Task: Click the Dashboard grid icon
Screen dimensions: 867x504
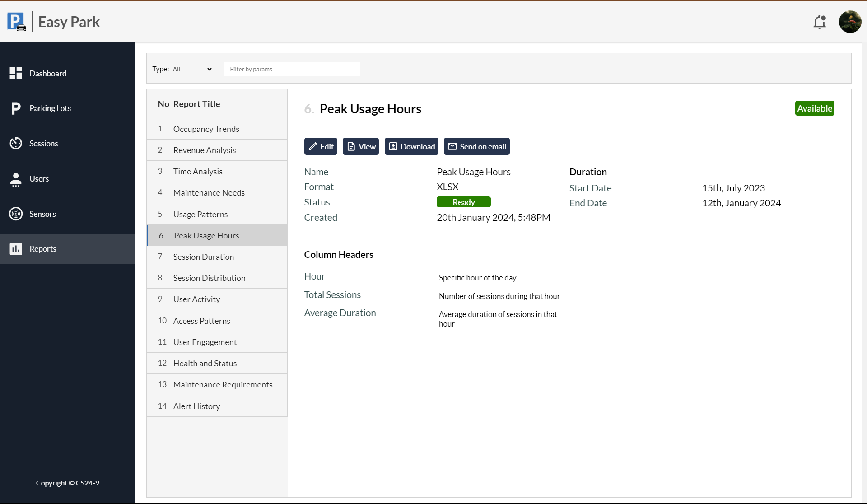Action: click(x=16, y=73)
